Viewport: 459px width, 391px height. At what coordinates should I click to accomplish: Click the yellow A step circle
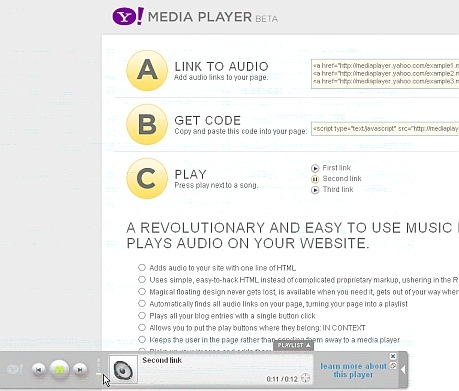[147, 70]
